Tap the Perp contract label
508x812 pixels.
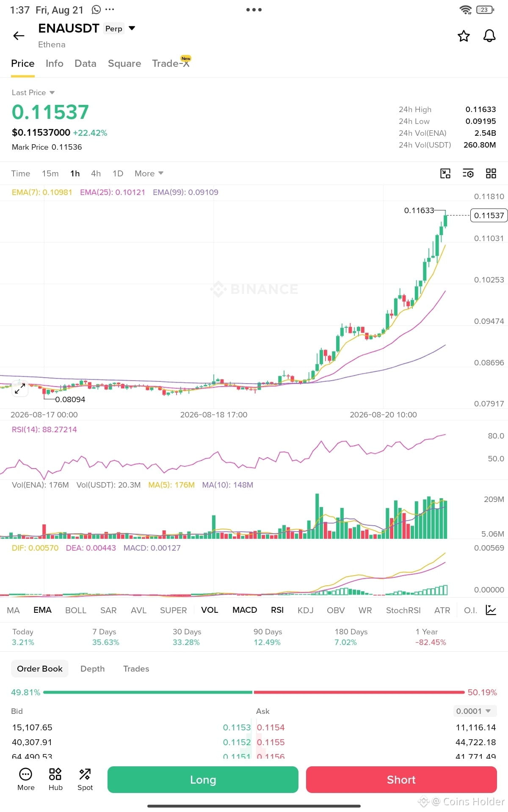(114, 28)
